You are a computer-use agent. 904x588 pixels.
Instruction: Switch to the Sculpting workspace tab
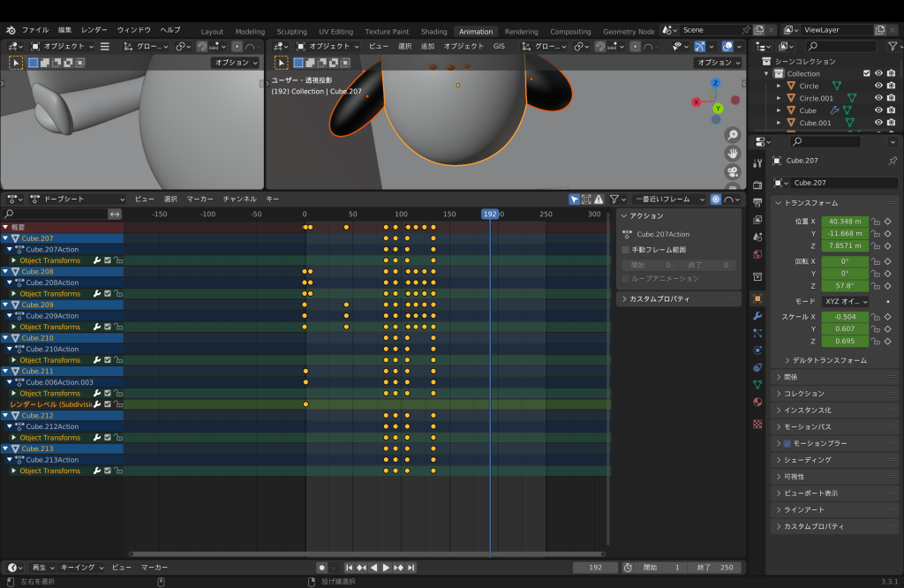pyautogui.click(x=291, y=32)
